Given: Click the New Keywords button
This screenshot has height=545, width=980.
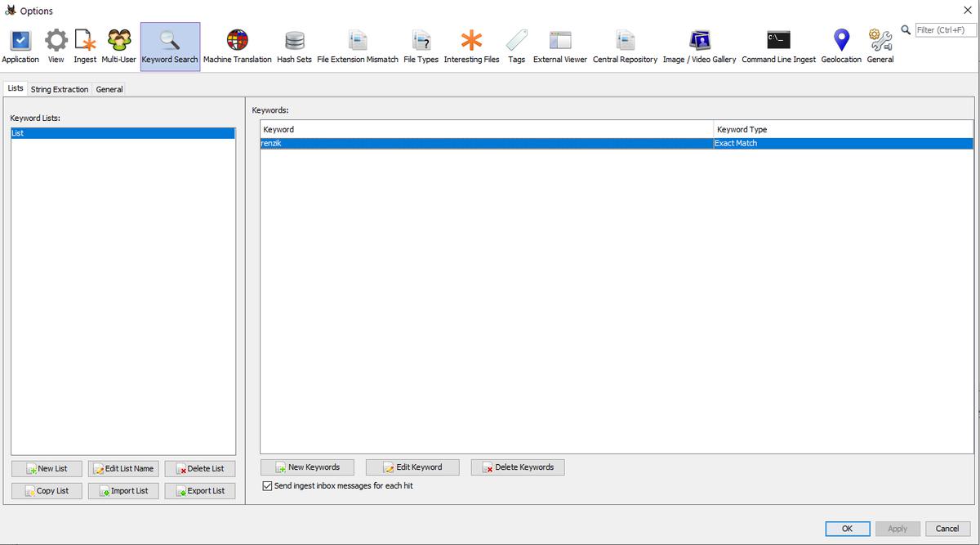Looking at the screenshot, I should pyautogui.click(x=307, y=467).
